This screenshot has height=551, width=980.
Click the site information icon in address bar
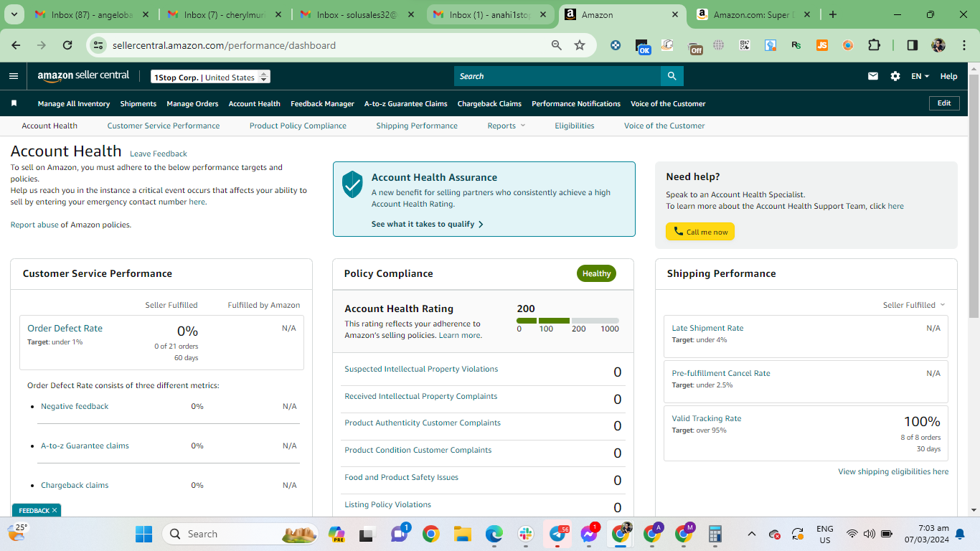coord(100,45)
